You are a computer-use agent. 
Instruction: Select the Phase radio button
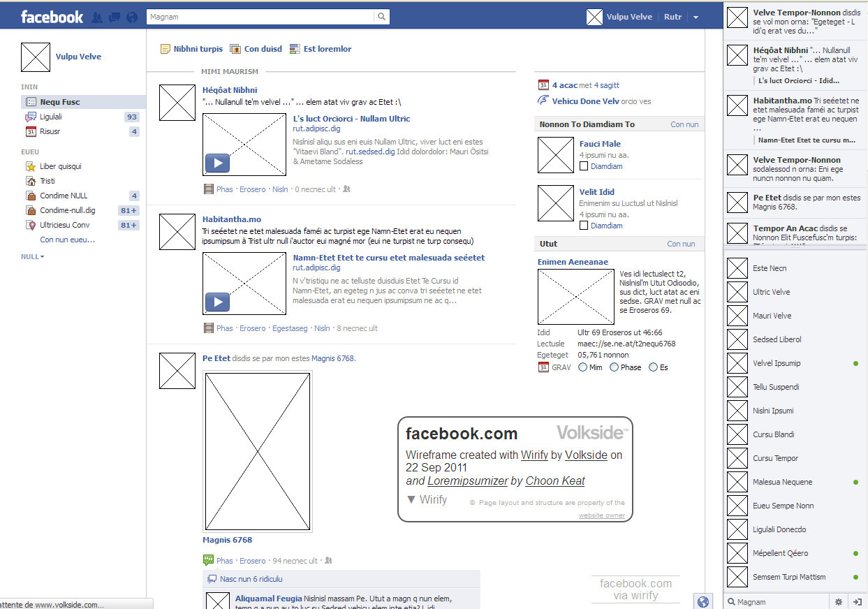(x=614, y=367)
